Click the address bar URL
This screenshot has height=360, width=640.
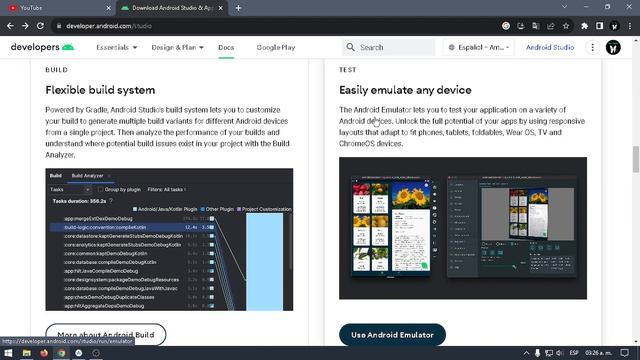[109, 26]
